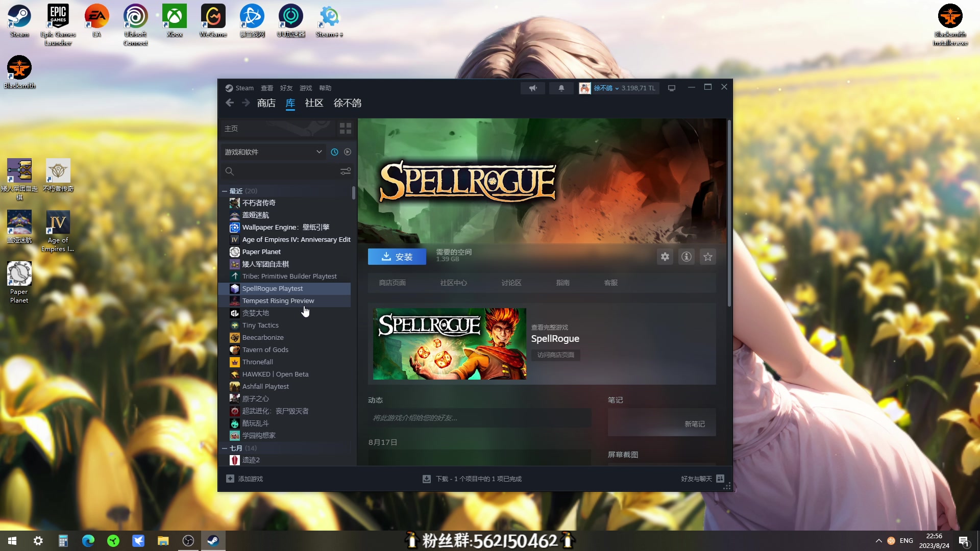Open the Xbox desktop shortcut
Viewport: 980px width, 551px height.
click(x=175, y=20)
